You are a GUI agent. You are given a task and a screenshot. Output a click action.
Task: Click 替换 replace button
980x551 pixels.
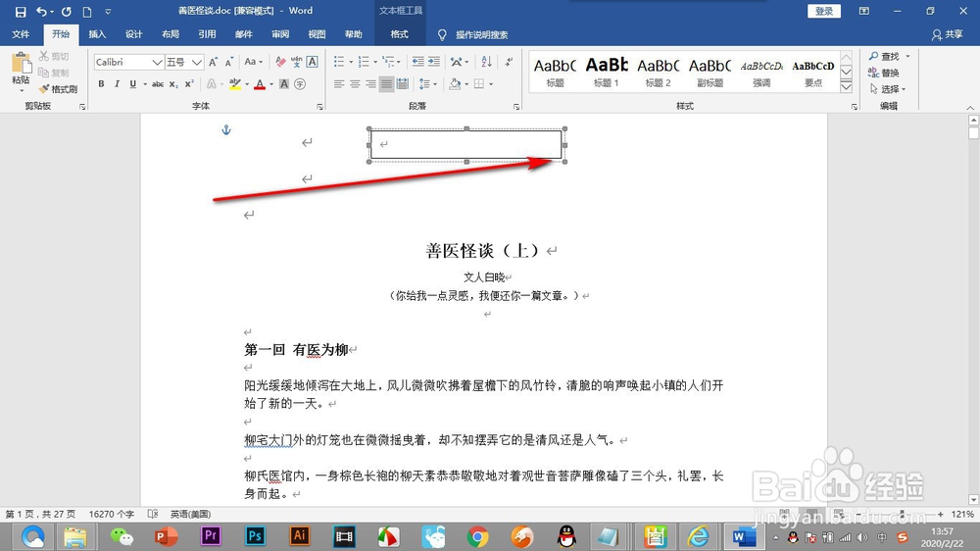click(x=884, y=73)
